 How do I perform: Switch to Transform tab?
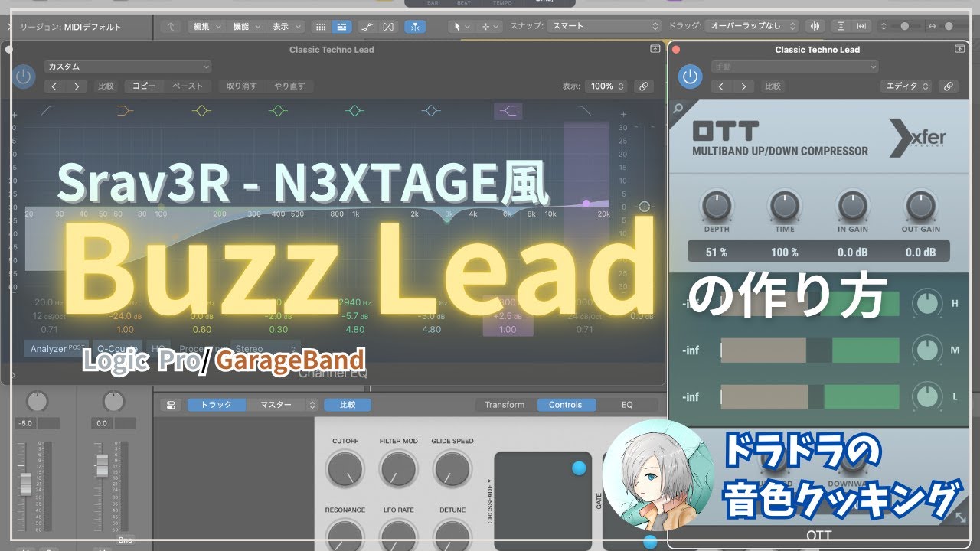(505, 405)
